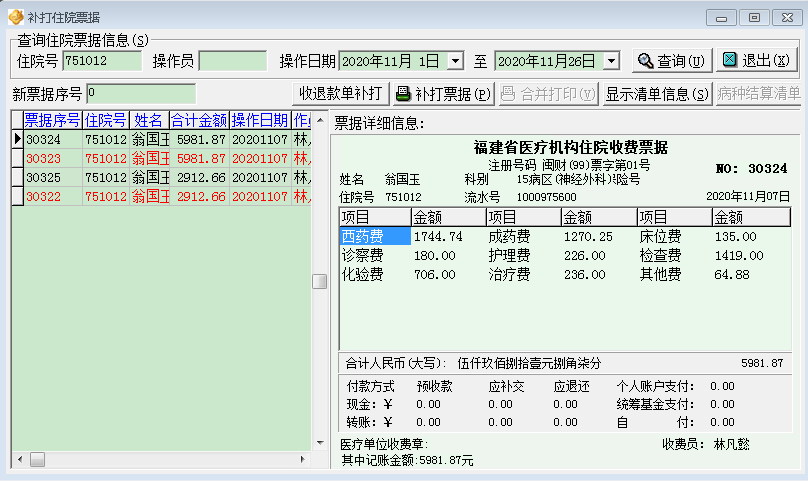
Task: Click the 显示清单信息(S) button
Action: click(x=657, y=94)
